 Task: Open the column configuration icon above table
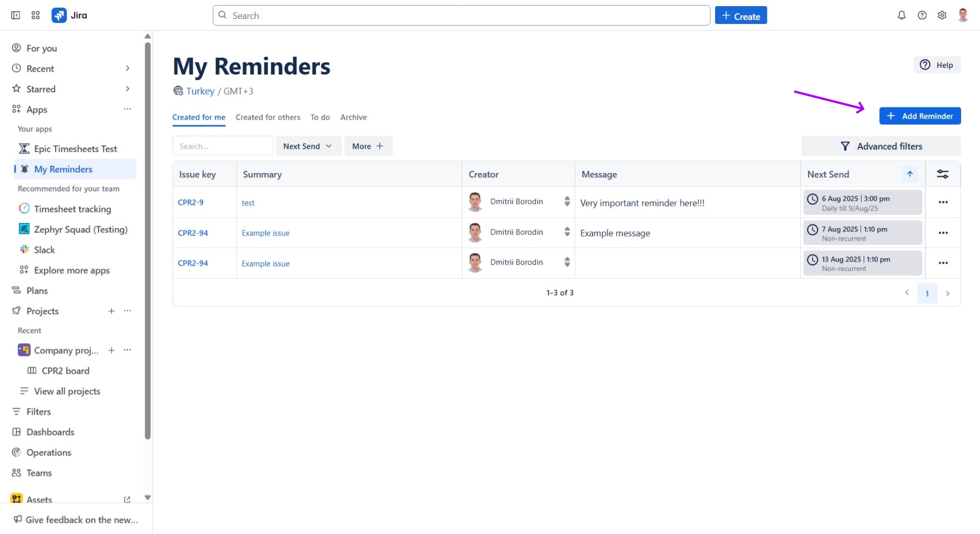(x=943, y=174)
